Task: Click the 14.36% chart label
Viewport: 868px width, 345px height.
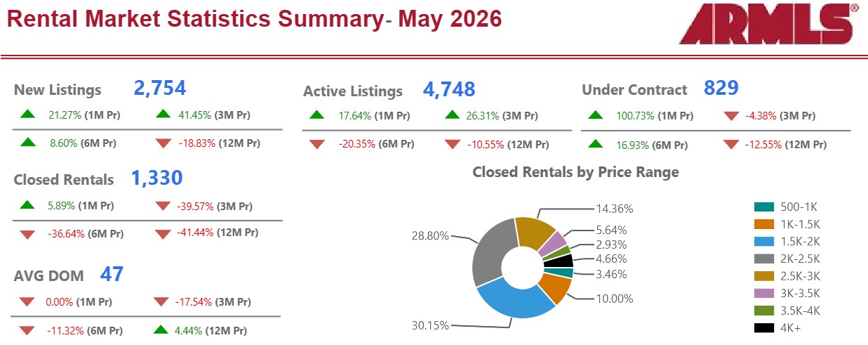Action: point(614,209)
